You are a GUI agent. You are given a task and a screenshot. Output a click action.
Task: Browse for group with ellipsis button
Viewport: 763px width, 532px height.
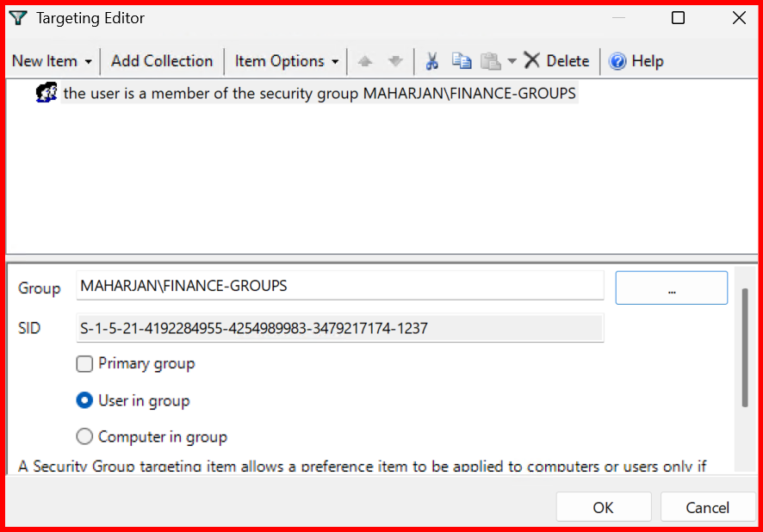coord(671,288)
